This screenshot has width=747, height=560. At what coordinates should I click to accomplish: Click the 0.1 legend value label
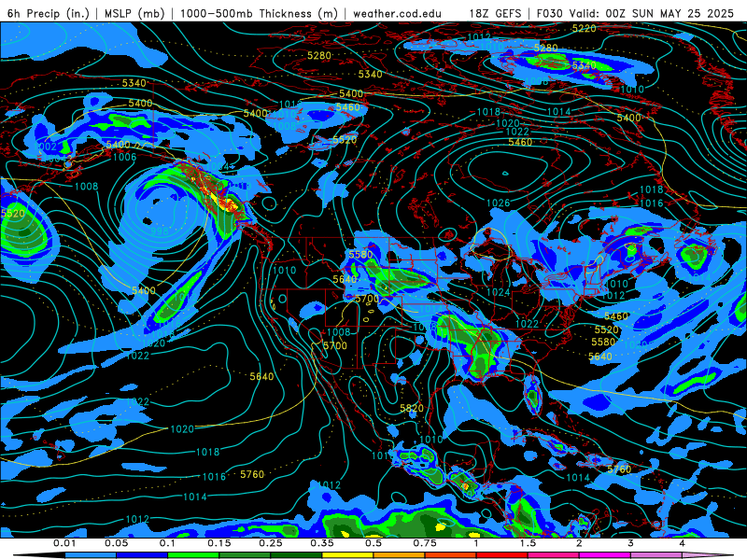[167, 543]
